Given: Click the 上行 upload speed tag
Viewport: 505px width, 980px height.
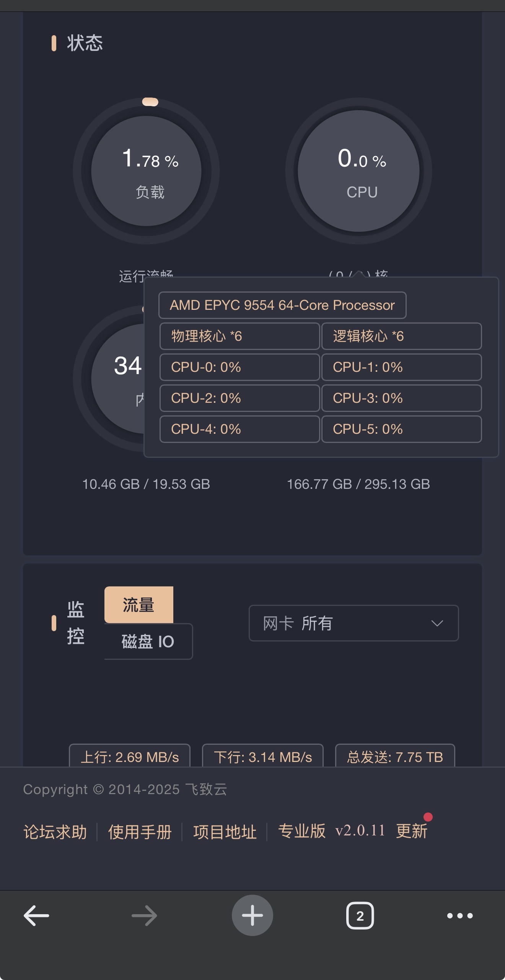Looking at the screenshot, I should click(130, 757).
